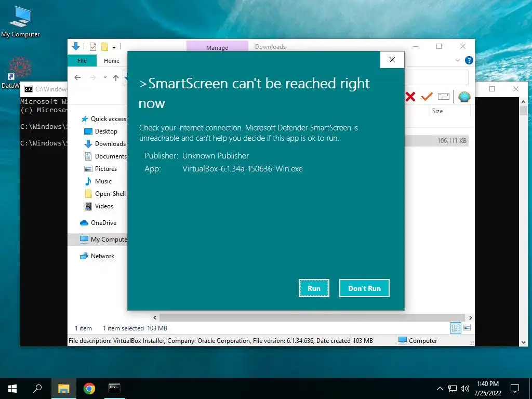
Task: Open the File tab in Explorer
Action: [x=82, y=61]
